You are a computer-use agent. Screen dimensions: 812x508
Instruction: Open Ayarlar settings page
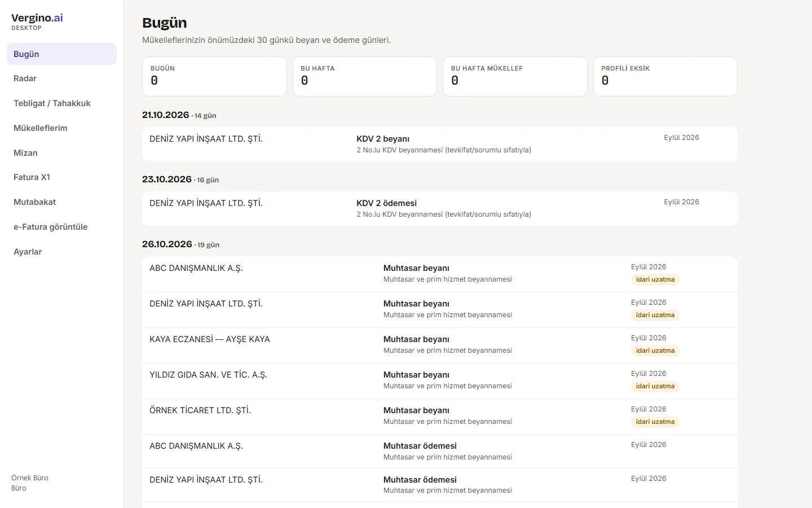(61, 252)
